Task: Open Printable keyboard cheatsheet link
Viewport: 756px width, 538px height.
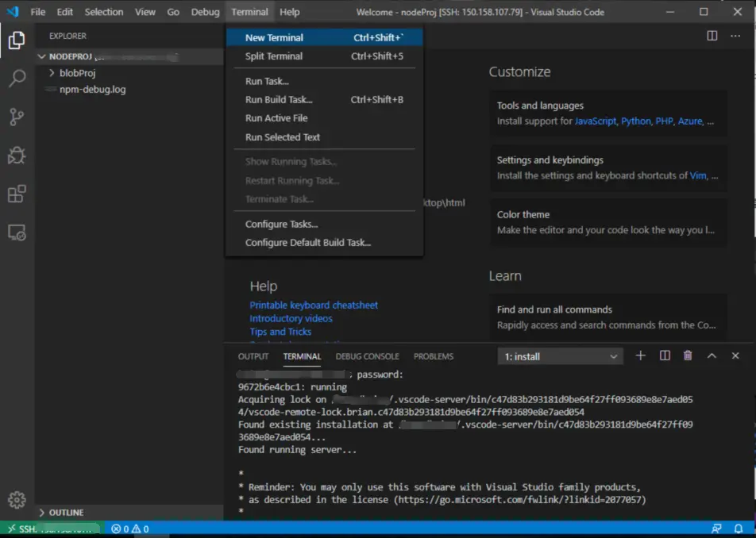Action: pos(314,306)
